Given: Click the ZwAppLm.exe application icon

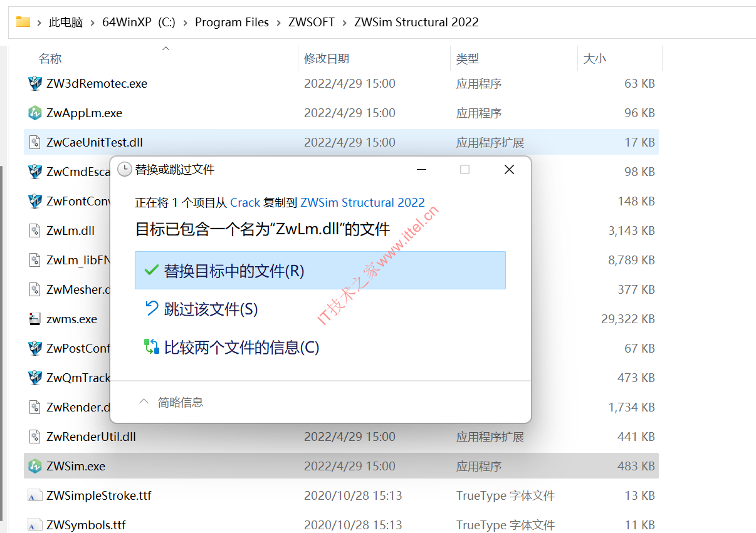Looking at the screenshot, I should click(x=35, y=113).
